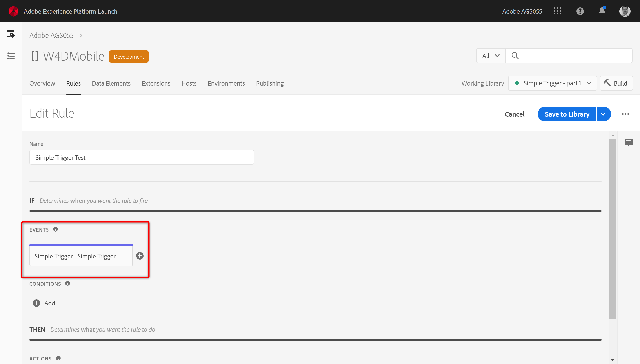Click the Cancel button
Screen dimensions: 640x364
[514, 114]
